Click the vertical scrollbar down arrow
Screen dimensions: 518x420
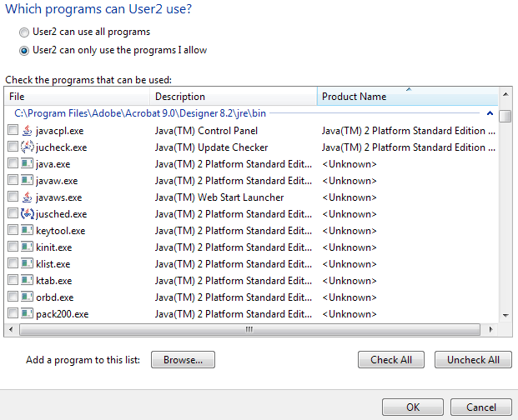[505, 316]
